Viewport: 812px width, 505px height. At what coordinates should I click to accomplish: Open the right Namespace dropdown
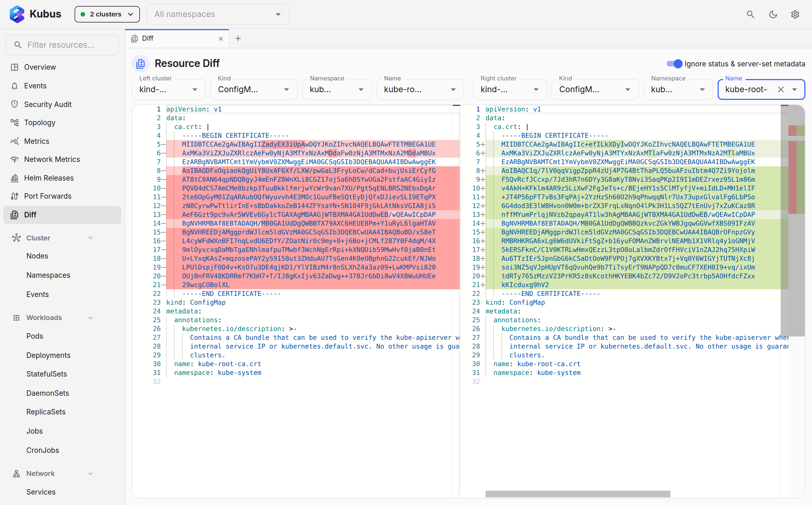678,89
